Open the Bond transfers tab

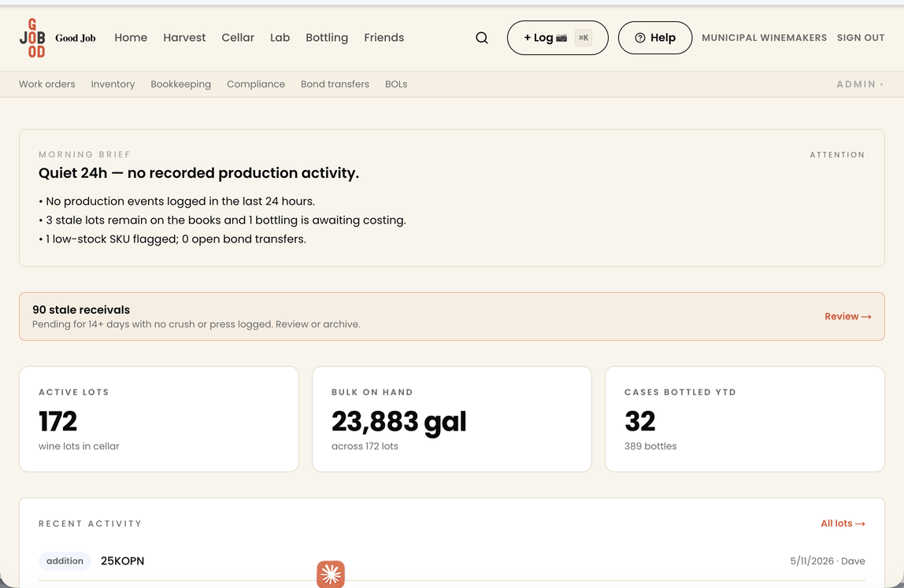335,84
